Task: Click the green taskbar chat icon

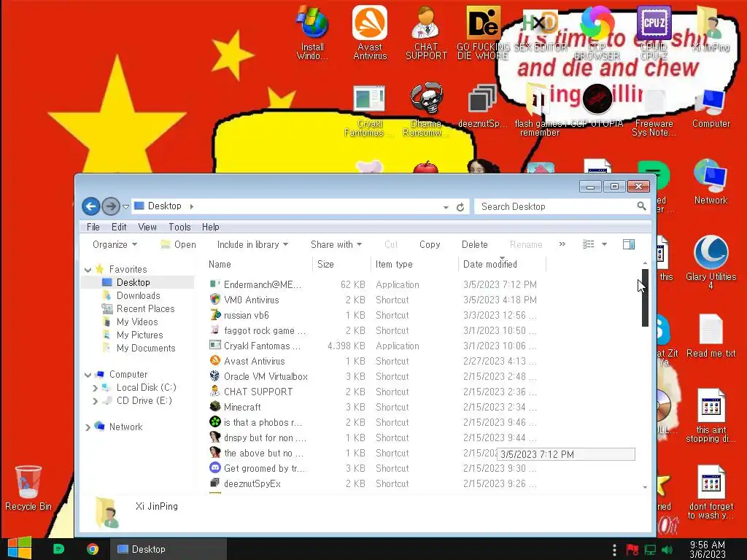Action: pos(58,549)
